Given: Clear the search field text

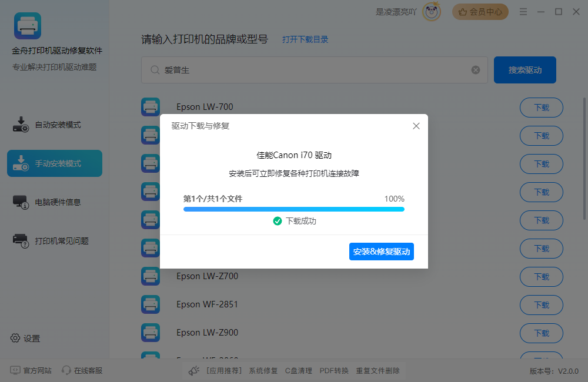Looking at the screenshot, I should [476, 70].
